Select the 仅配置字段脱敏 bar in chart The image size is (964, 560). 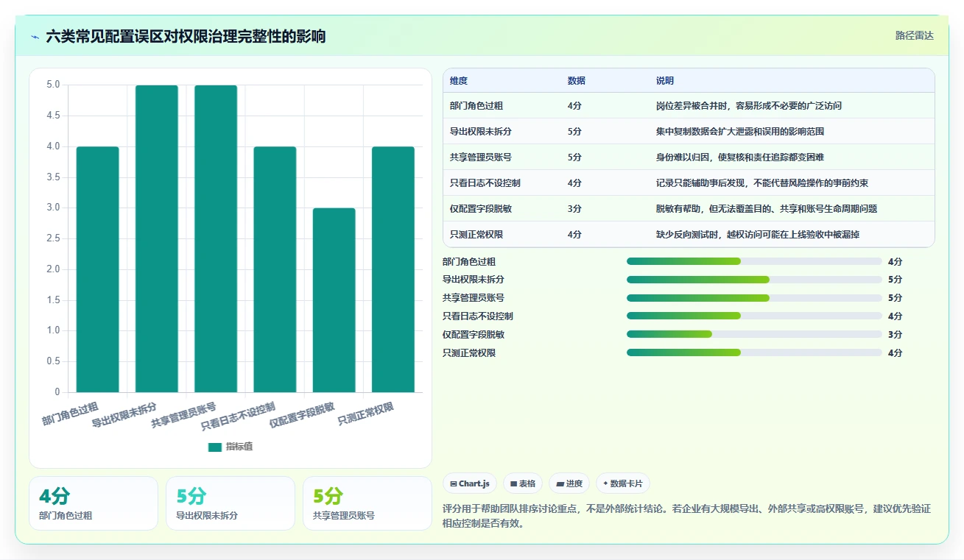(x=334, y=300)
